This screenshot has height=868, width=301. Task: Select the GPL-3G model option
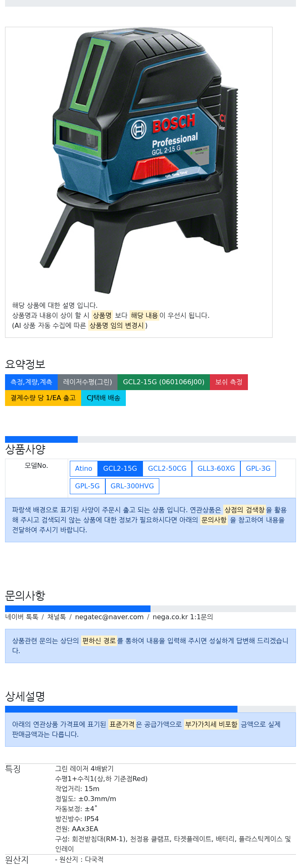point(258,469)
